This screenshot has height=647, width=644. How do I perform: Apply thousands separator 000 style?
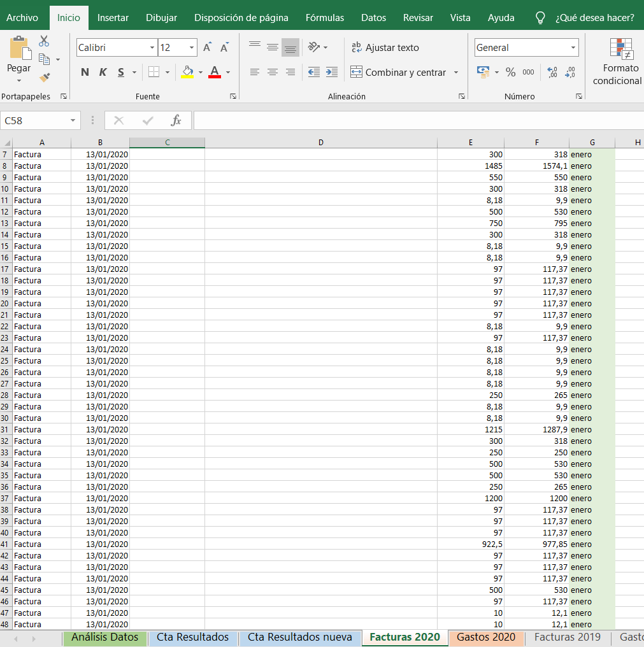[528, 72]
